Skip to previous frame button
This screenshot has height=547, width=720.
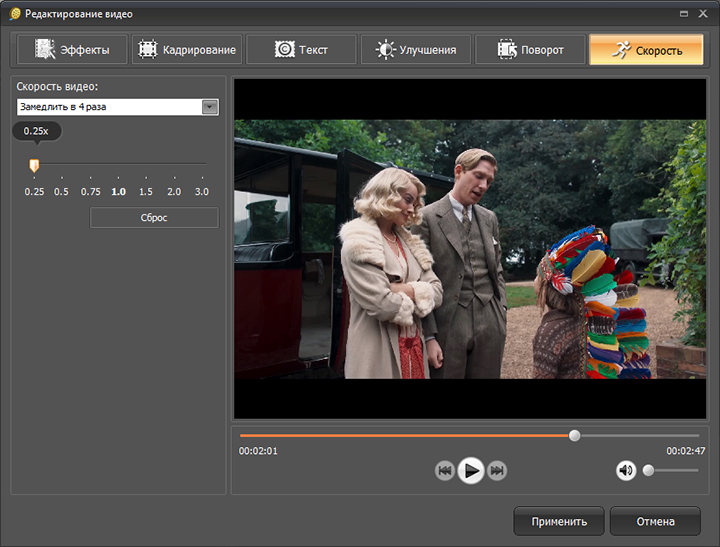pos(444,471)
